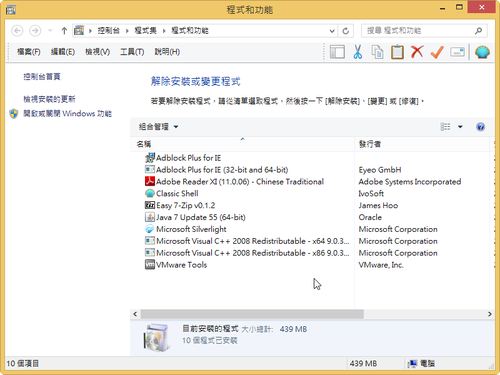500x375 pixels.
Task: Click the Copy toolbar icon
Action: pyautogui.click(x=377, y=52)
